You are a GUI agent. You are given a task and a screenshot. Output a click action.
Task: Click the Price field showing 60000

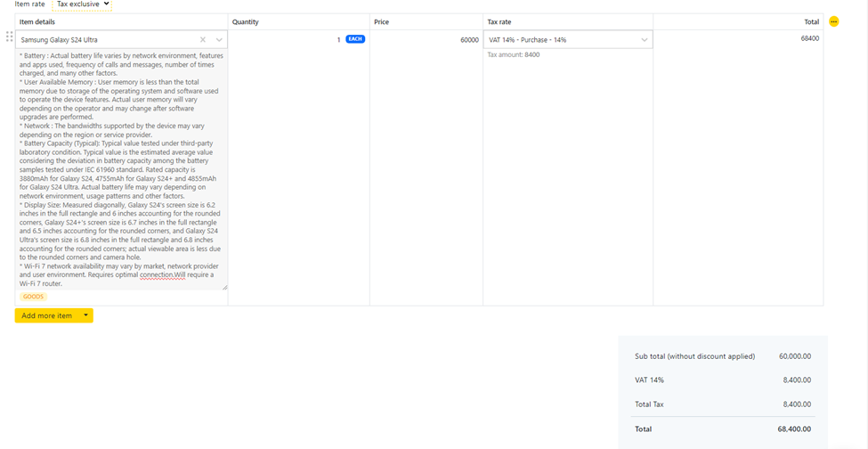(x=426, y=40)
